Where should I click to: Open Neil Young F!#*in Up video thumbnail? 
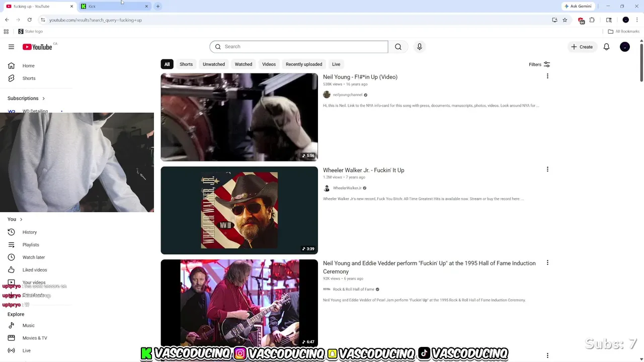point(239,117)
